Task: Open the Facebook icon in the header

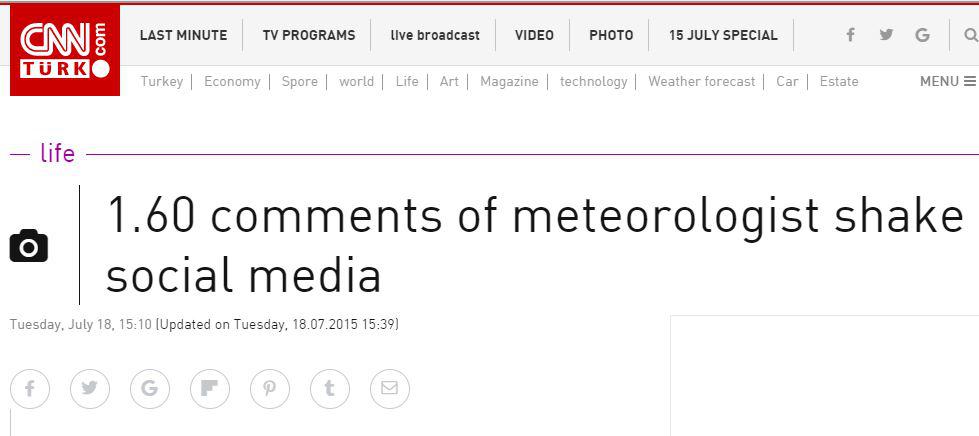Action: pos(850,35)
